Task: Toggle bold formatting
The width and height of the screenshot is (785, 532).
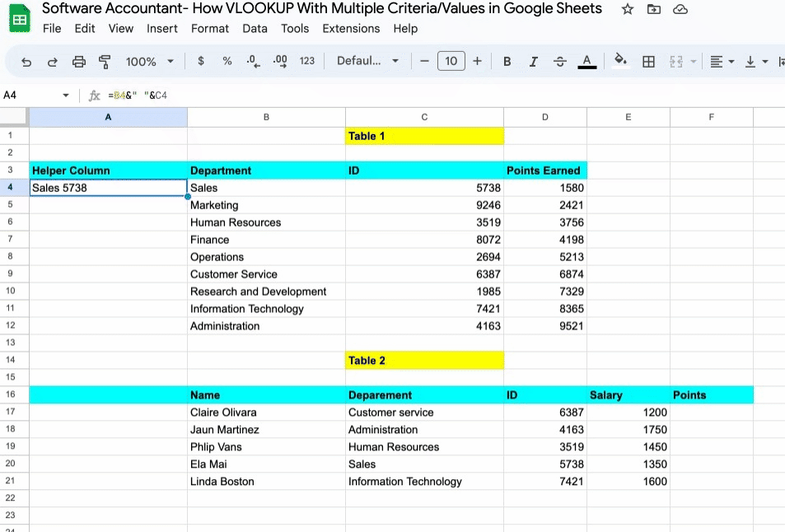Action: point(507,62)
